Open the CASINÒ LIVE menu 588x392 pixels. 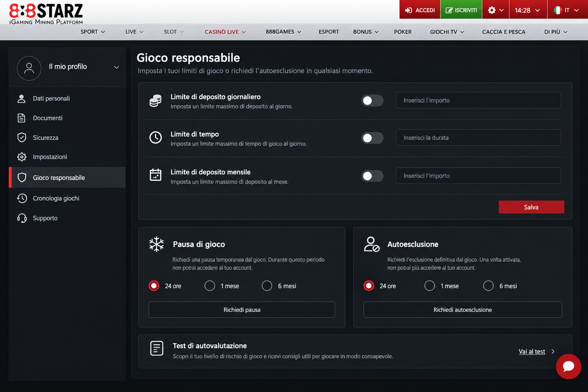click(225, 32)
